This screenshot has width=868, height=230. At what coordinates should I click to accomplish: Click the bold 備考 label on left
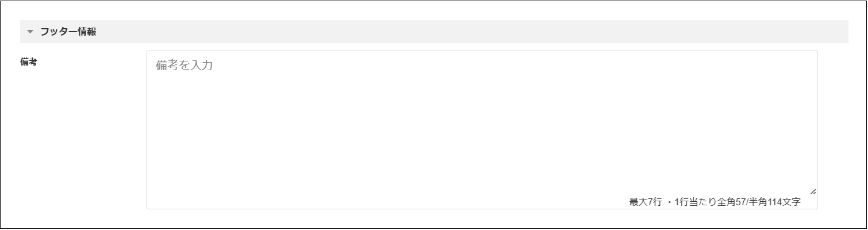tap(29, 62)
